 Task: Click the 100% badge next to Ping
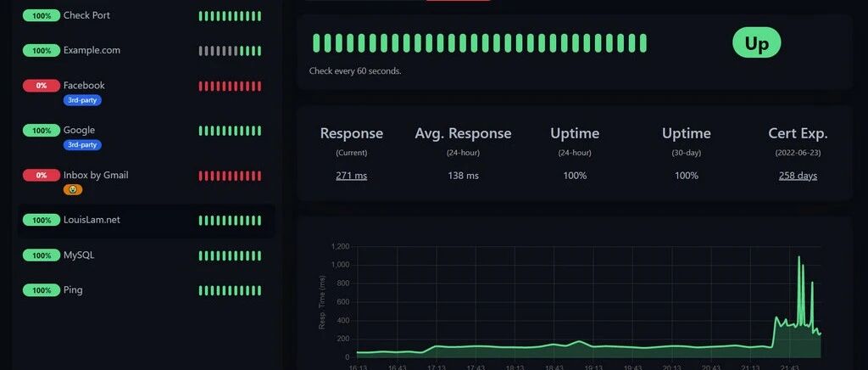(41, 290)
